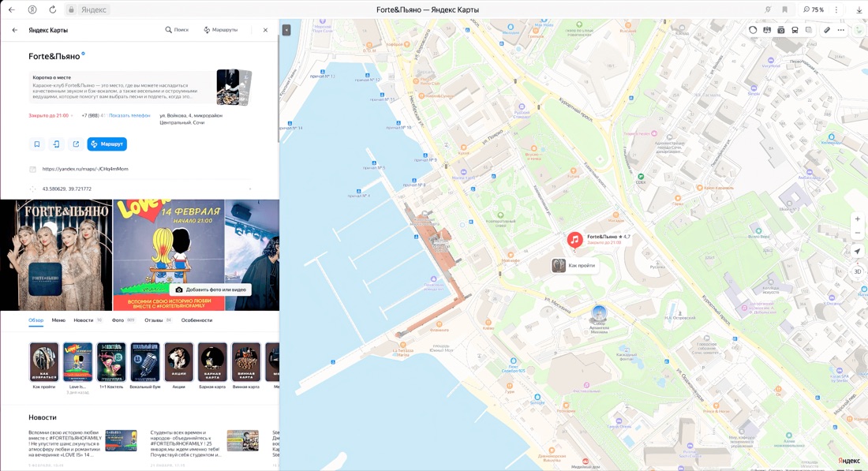Click Добавить фото или видео button
This screenshot has width=868, height=471.
[x=211, y=290]
